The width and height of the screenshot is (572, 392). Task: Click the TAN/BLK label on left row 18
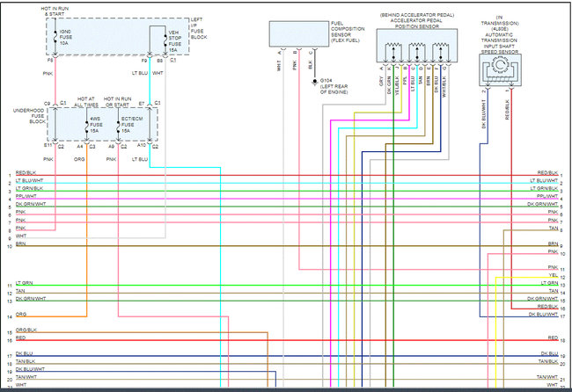click(26, 361)
